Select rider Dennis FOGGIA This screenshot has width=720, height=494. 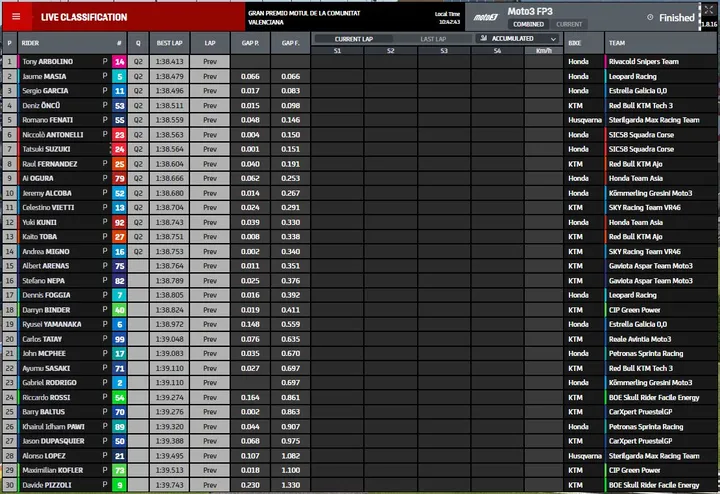pos(46,295)
